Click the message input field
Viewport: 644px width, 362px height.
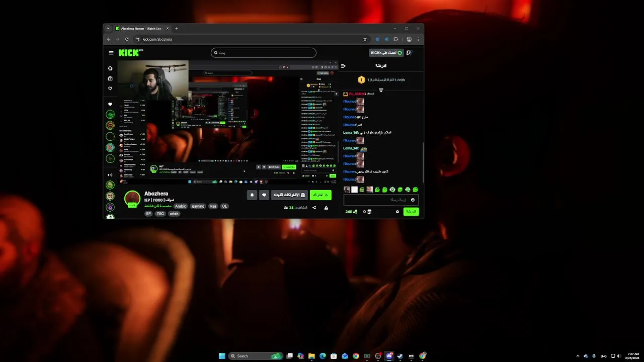pyautogui.click(x=381, y=200)
